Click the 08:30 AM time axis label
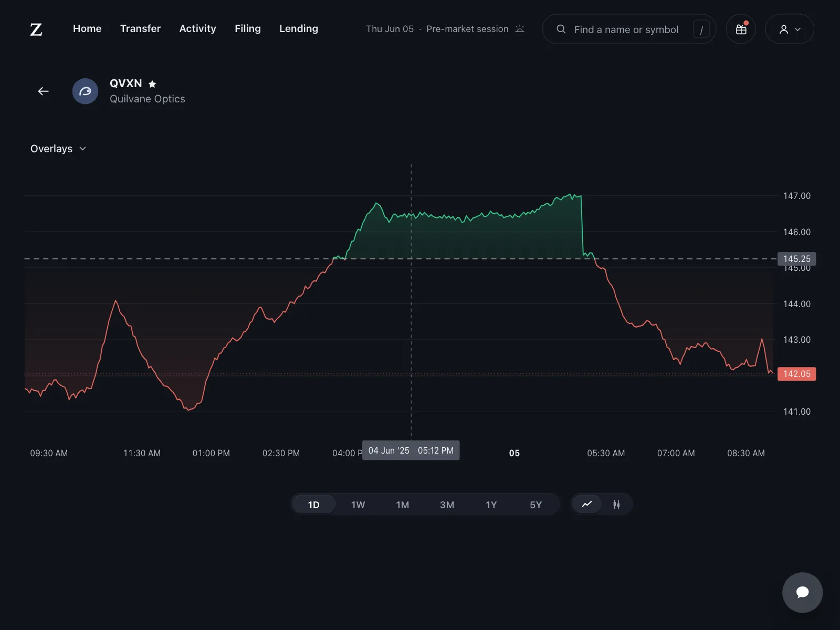840x630 pixels. (x=746, y=453)
